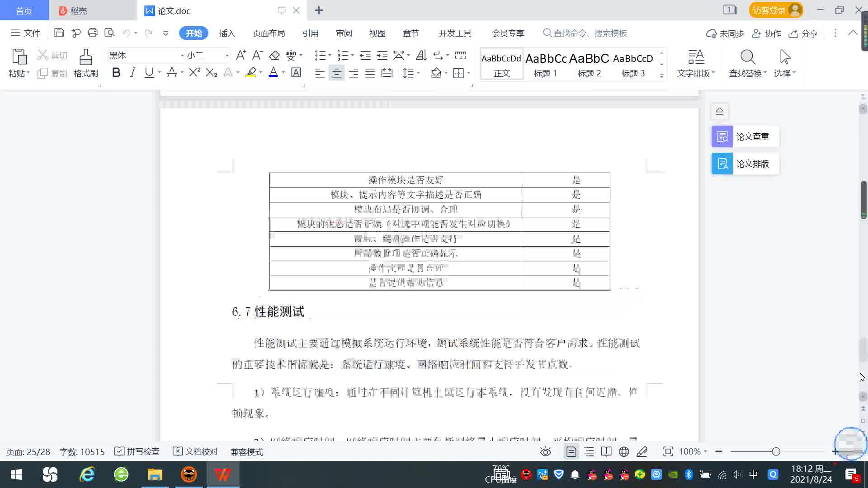Expand the styles gallery

(x=662, y=76)
